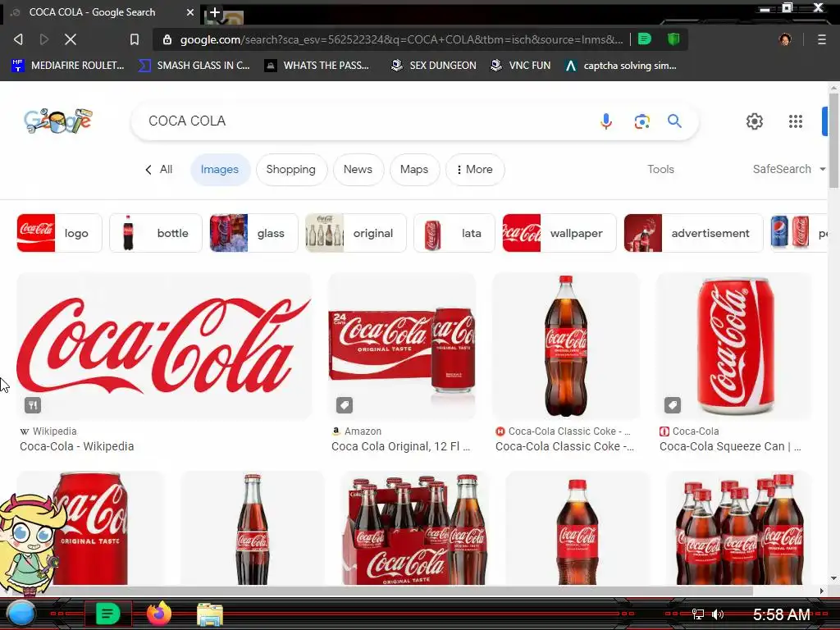Select the original suggestion chip

(356, 233)
